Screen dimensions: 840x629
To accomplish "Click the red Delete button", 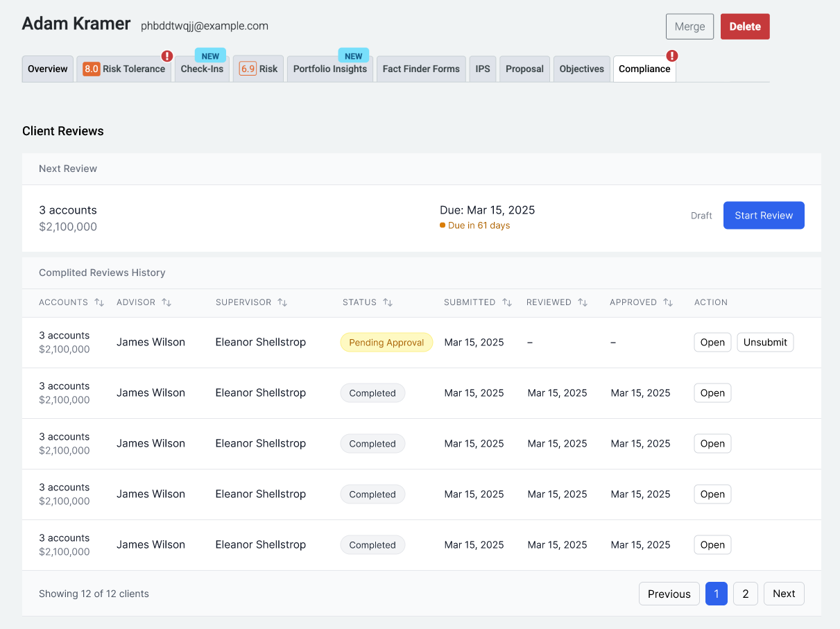I will click(745, 26).
